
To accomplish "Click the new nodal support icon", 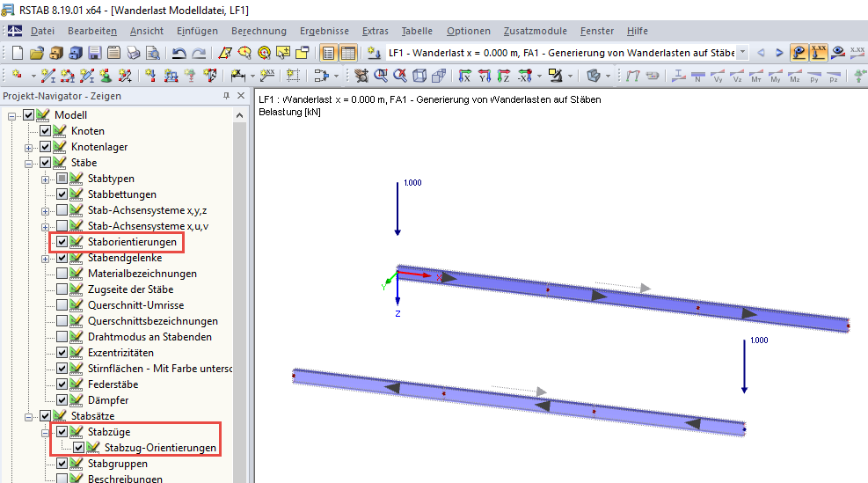I will [x=106, y=76].
